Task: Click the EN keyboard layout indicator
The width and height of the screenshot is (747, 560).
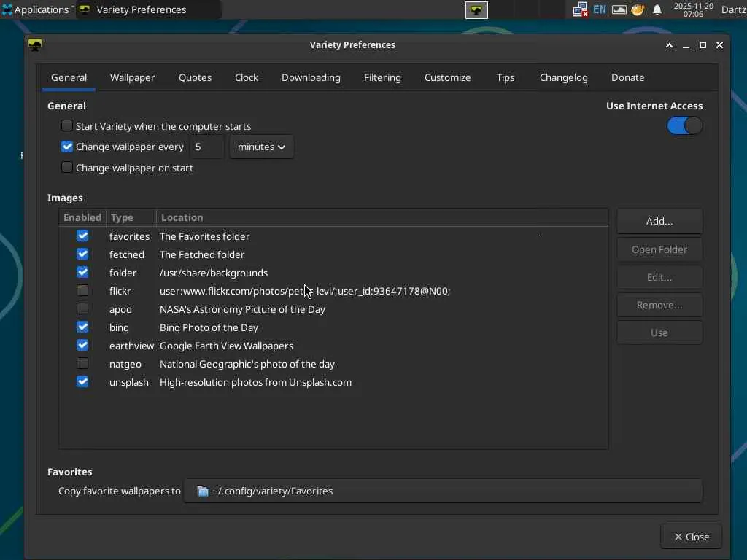Action: pos(600,9)
